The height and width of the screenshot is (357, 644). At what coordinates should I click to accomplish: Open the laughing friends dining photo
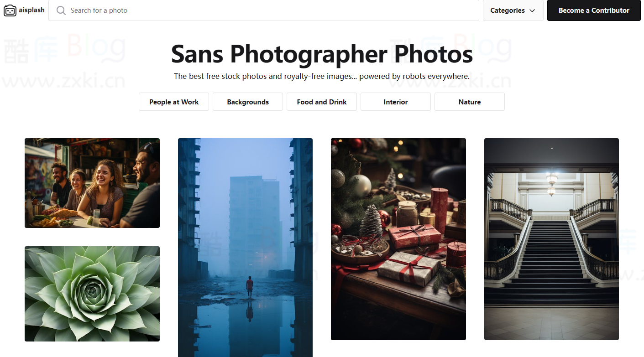point(92,183)
